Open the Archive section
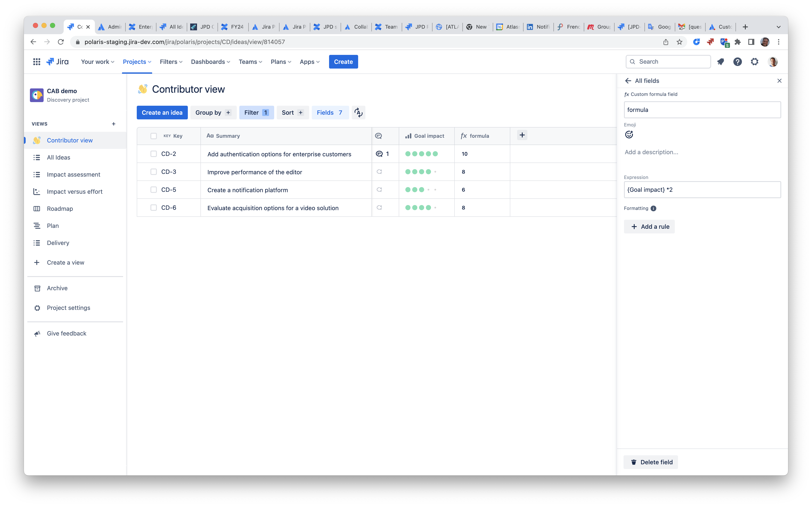 coord(57,288)
